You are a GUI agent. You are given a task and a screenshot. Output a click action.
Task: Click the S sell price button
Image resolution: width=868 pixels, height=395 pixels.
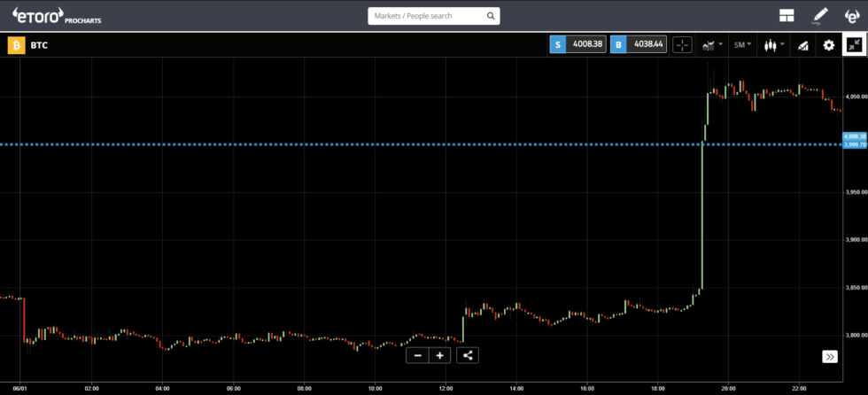click(577, 45)
